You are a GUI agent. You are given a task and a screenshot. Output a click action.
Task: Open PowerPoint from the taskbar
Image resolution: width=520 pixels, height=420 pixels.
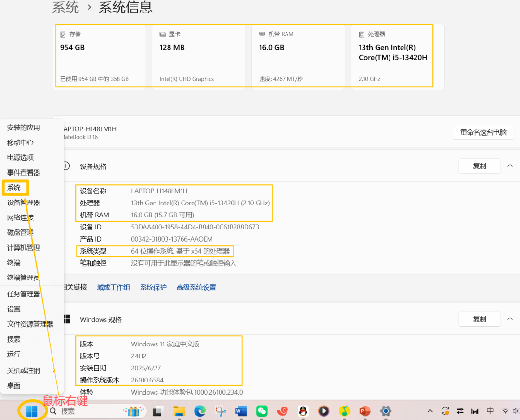(x=365, y=411)
